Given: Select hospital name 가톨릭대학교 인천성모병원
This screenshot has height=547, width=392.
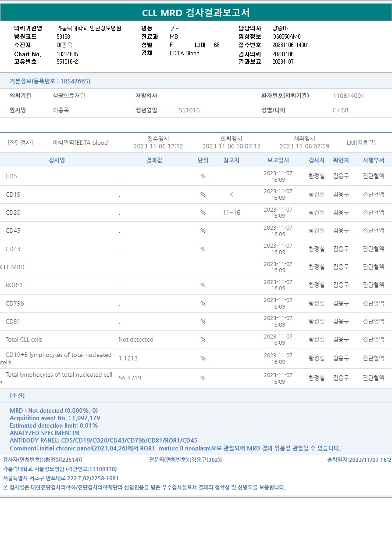Looking at the screenshot, I should (x=89, y=28).
